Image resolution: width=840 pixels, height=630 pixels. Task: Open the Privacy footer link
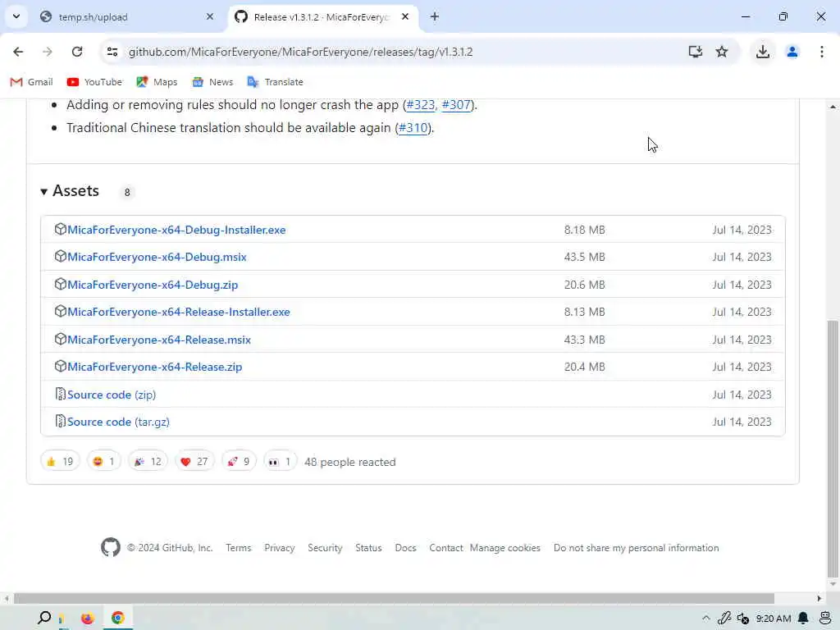[x=280, y=548]
